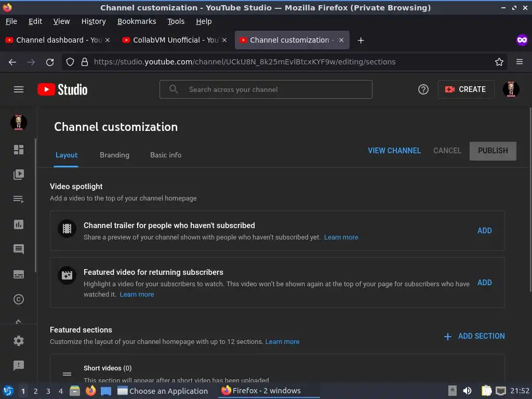Viewport: 532px width, 399px height.
Task: Add a channel trailer
Action: tap(484, 231)
